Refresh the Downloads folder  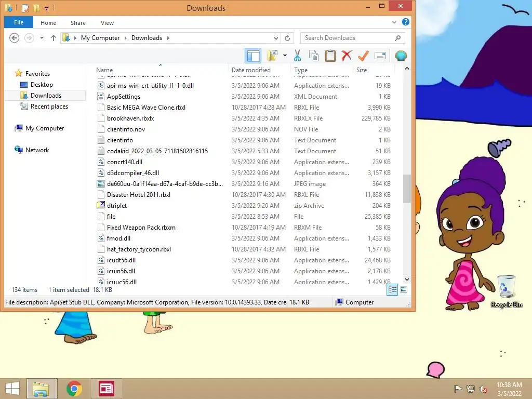coord(287,38)
